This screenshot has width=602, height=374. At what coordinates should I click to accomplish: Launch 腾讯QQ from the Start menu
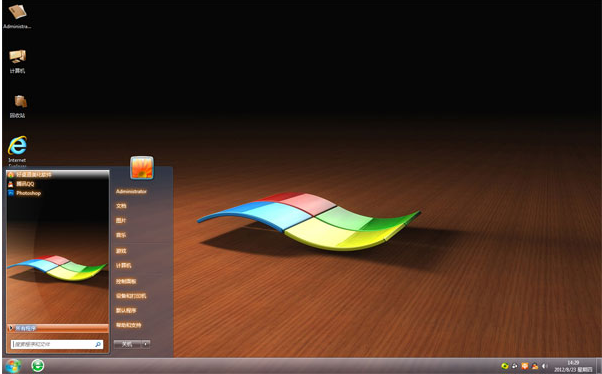point(21,184)
